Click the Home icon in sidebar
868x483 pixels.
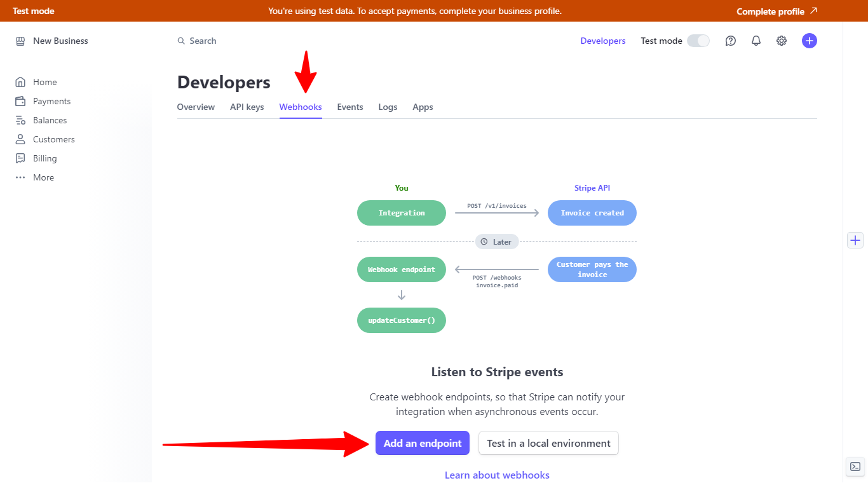click(20, 82)
